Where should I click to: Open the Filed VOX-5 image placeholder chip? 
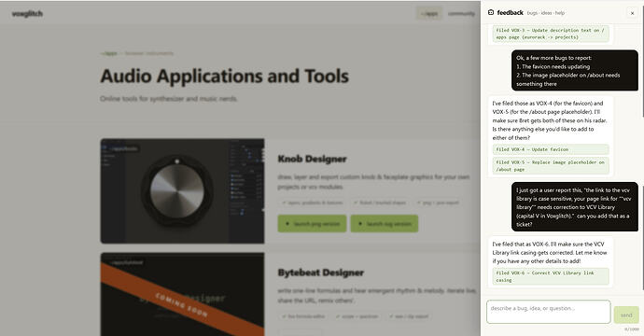click(x=551, y=165)
